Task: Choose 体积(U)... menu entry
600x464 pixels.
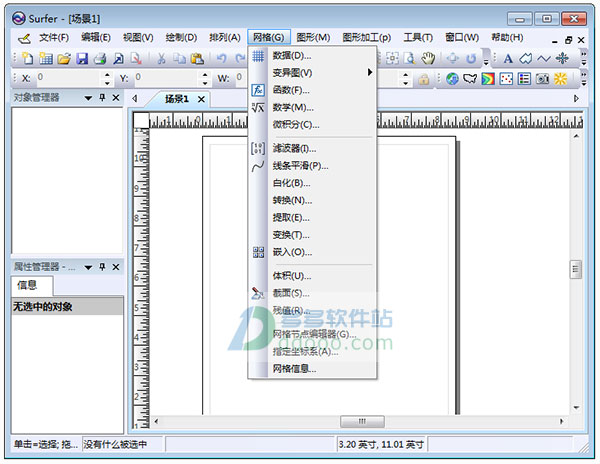Action: [x=312, y=276]
